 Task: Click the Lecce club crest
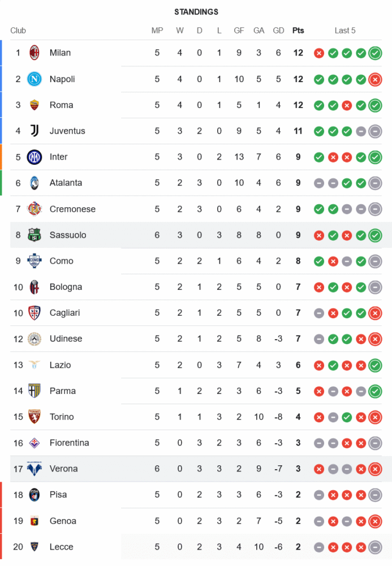[x=35, y=547]
